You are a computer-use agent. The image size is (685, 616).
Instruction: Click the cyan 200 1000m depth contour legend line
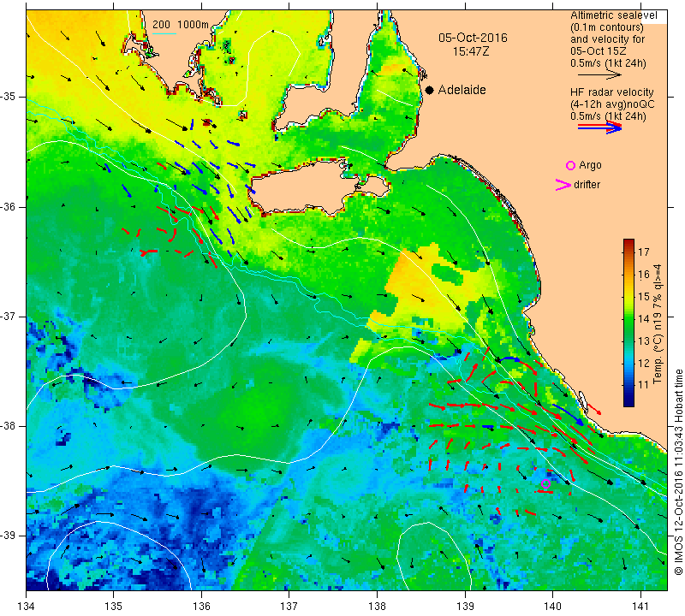click(x=164, y=33)
